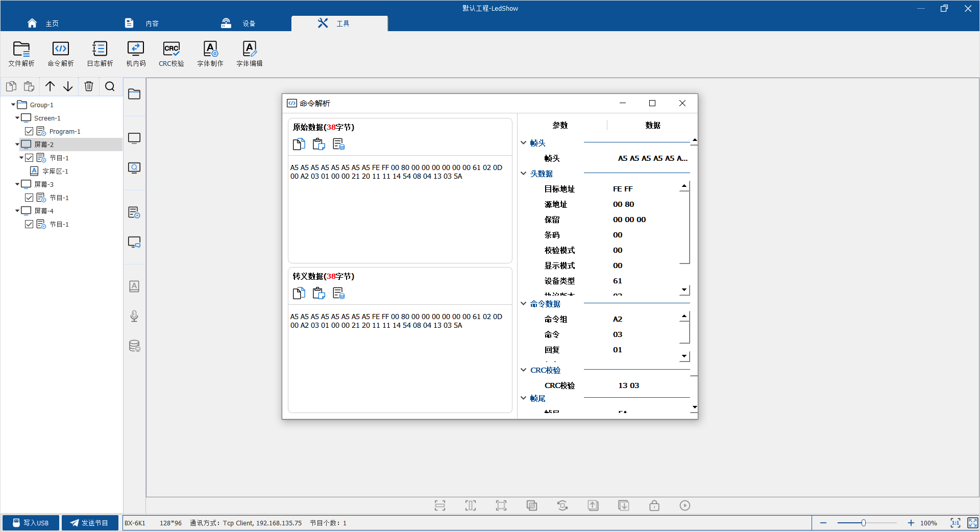Click the 1:1 actual size button
This screenshot has height=532, width=980.
955,523
